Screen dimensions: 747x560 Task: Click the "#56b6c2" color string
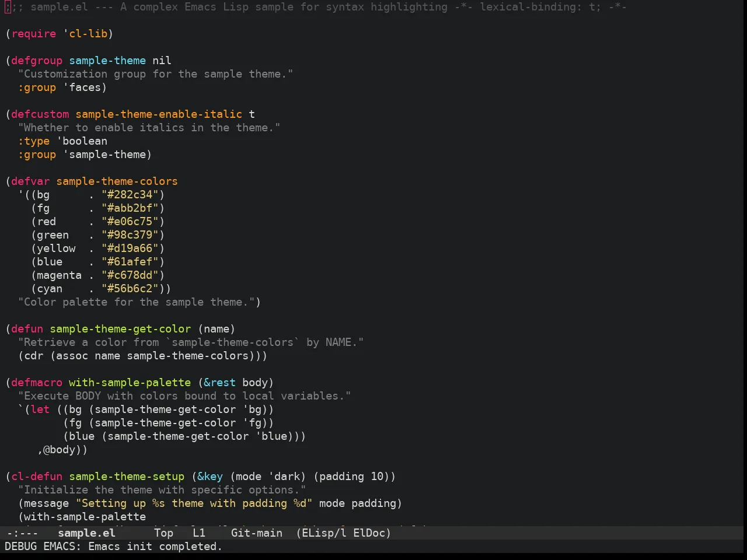[130, 289]
